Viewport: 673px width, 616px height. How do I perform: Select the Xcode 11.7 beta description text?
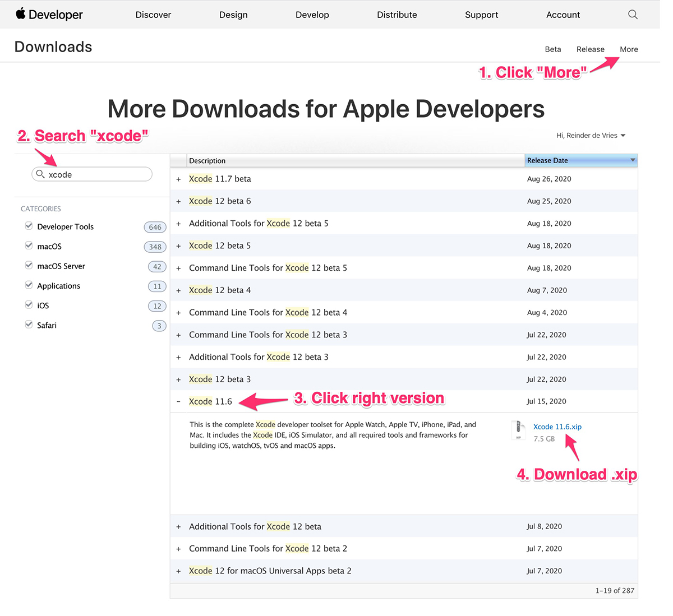pos(220,179)
